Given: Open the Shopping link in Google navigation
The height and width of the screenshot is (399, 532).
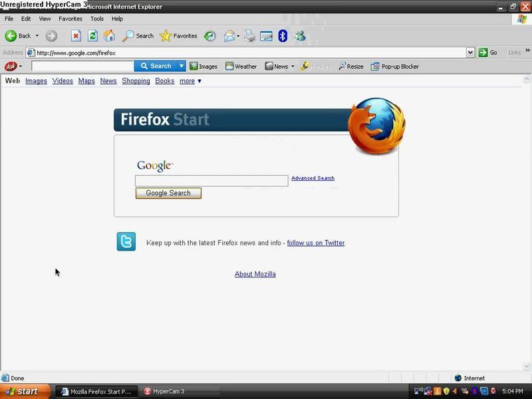Looking at the screenshot, I should coord(136,80).
